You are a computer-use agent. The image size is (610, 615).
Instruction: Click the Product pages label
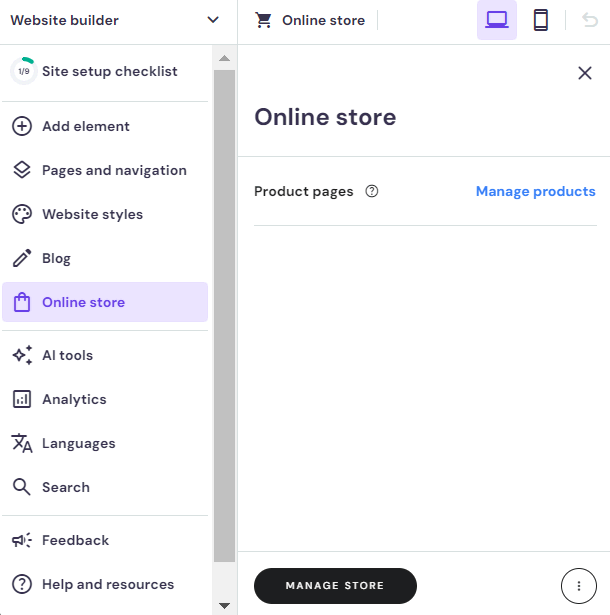tap(304, 191)
